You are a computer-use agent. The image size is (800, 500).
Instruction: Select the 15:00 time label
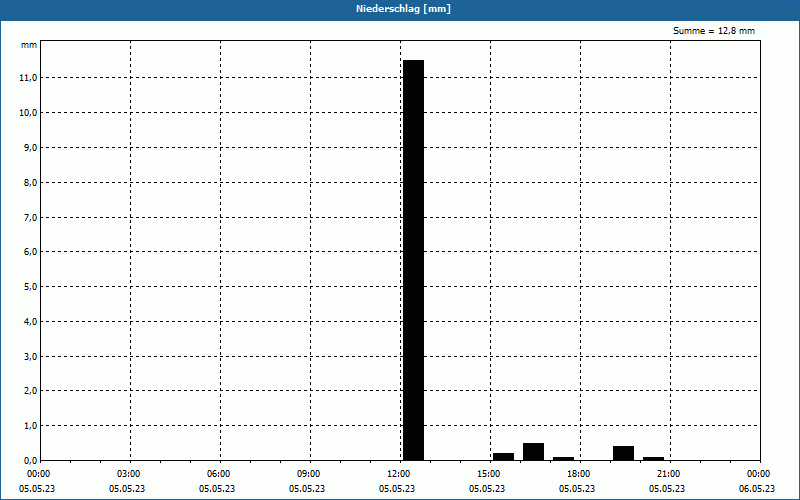click(491, 474)
